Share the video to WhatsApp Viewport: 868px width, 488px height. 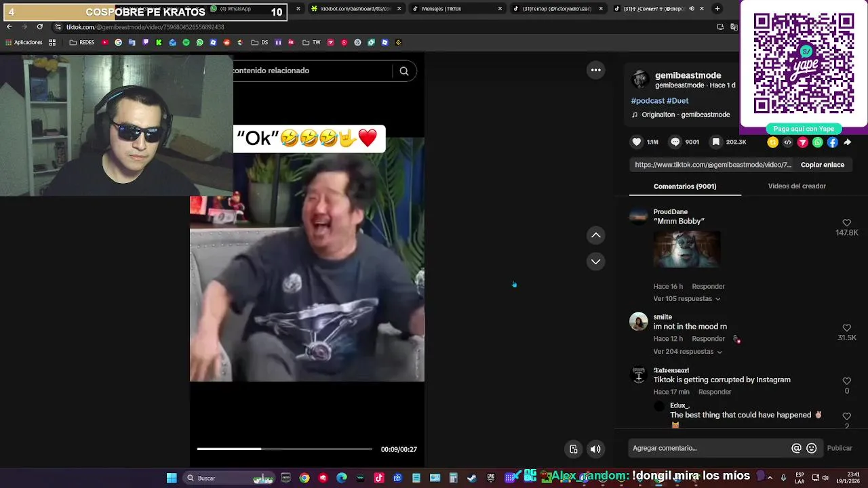pos(817,142)
